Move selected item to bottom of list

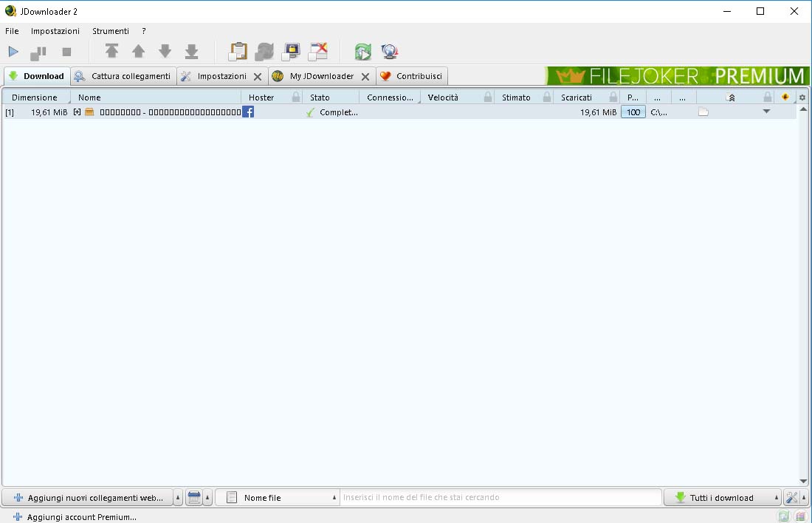pyautogui.click(x=192, y=51)
